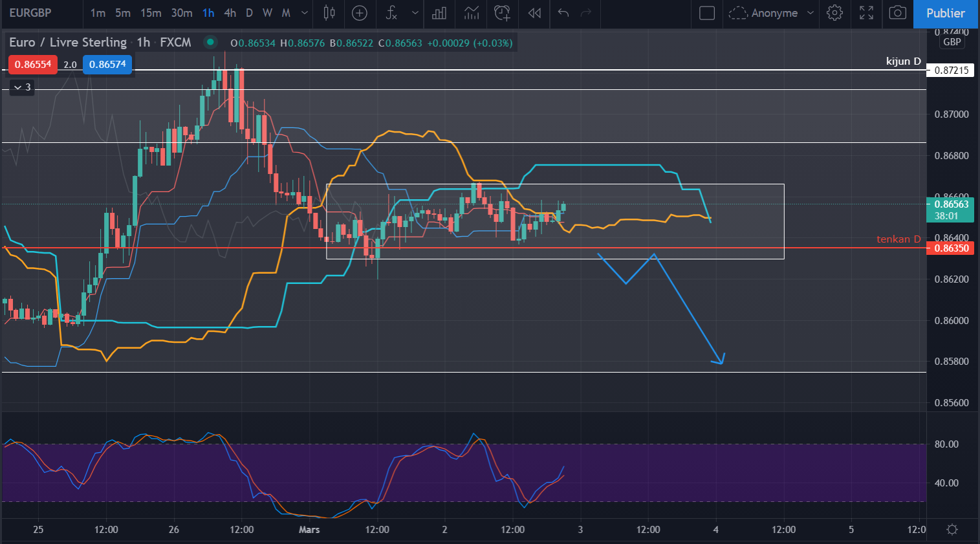Take a chart snapshot with the camera icon
The image size is (980, 544).
coord(897,13)
